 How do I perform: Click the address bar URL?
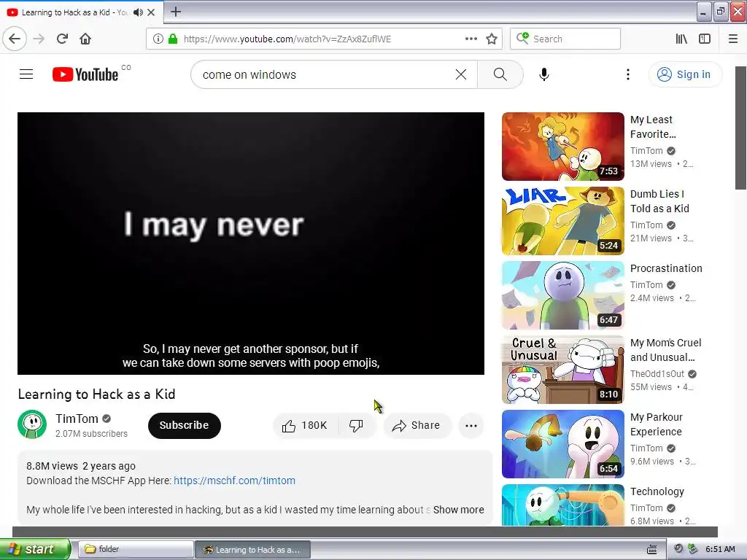pyautogui.click(x=287, y=39)
